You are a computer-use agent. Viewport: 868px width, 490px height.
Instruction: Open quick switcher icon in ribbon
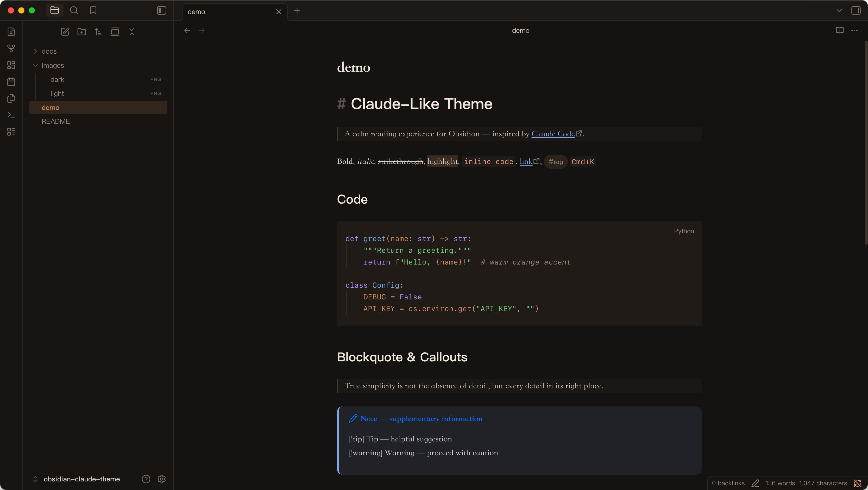click(x=11, y=32)
